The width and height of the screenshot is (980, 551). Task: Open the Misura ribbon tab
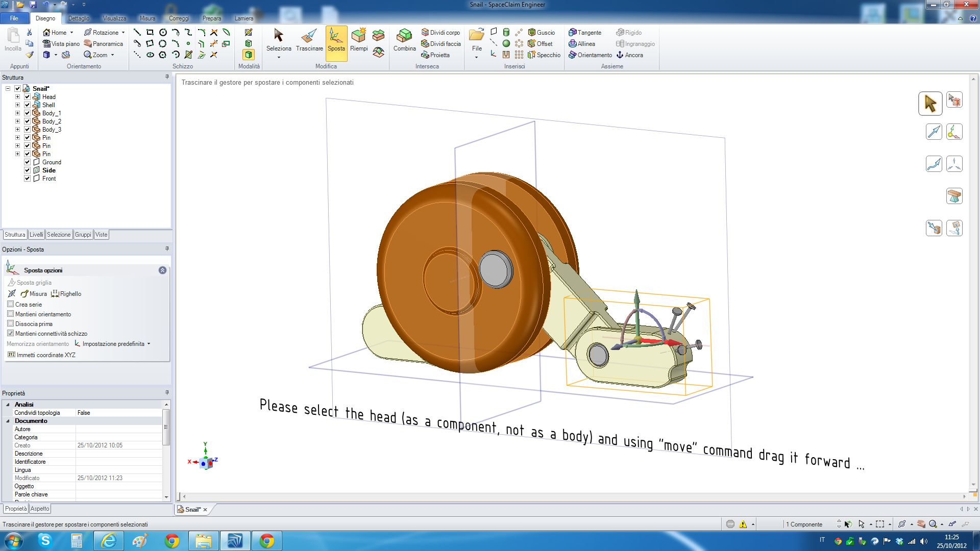[x=148, y=18]
